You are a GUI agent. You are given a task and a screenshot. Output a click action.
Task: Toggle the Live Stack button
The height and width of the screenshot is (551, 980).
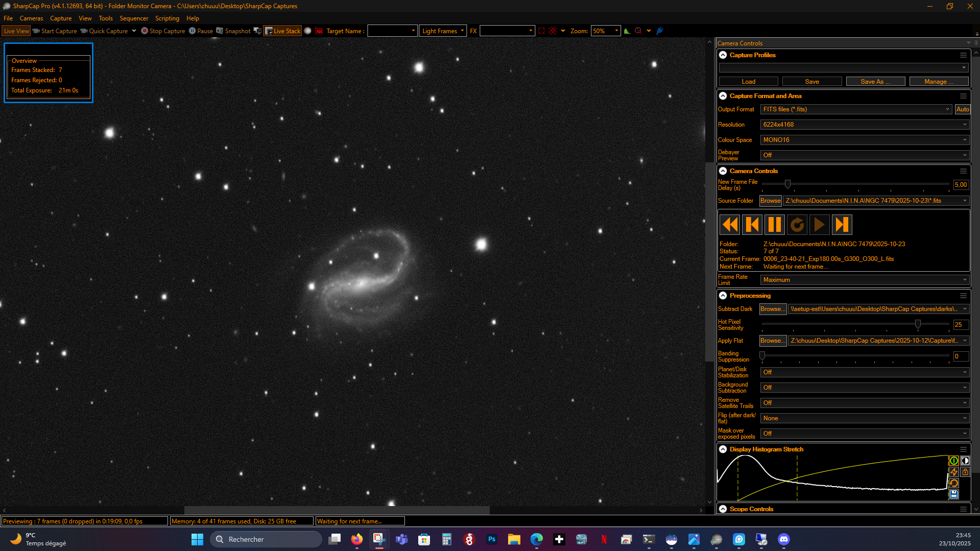click(x=282, y=31)
